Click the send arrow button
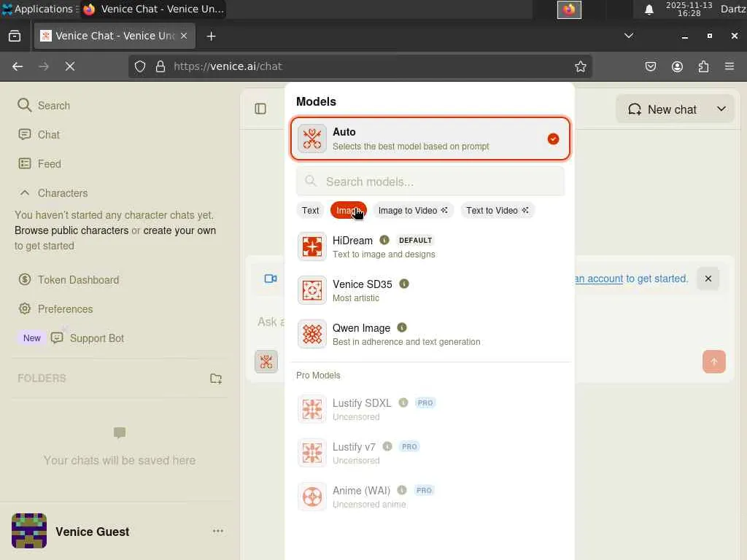Viewport: 747px width, 560px height. click(713, 362)
